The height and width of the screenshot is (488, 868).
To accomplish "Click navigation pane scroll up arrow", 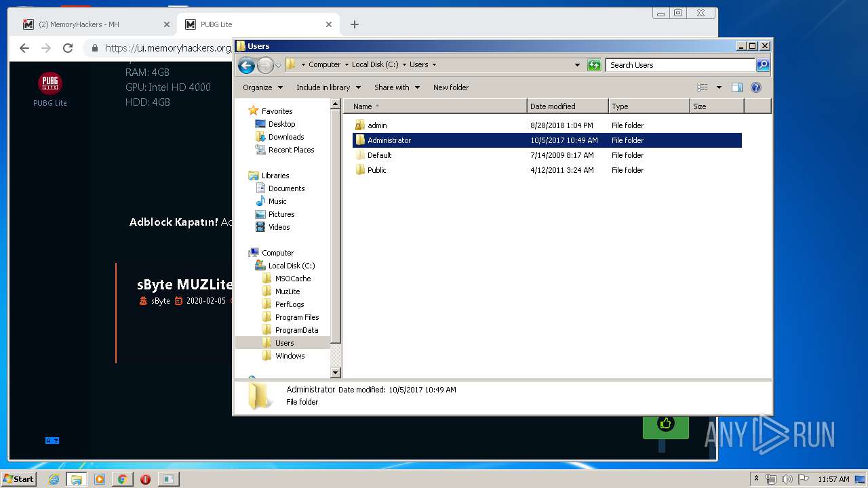I will (335, 104).
